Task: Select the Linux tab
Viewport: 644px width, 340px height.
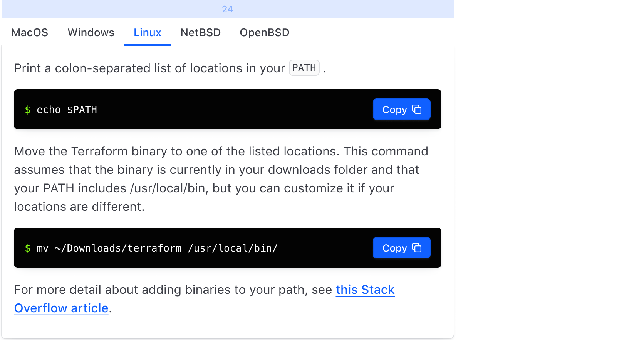Action: 147,33
